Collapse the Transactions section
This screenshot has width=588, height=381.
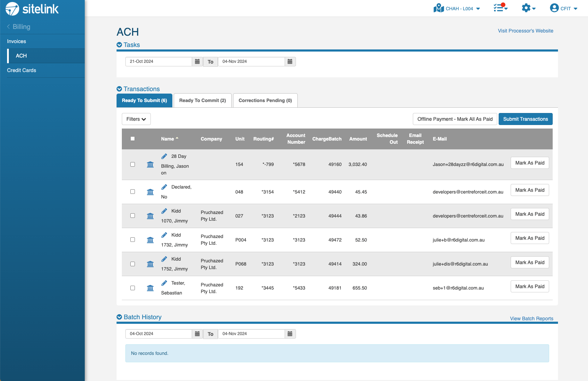point(119,89)
